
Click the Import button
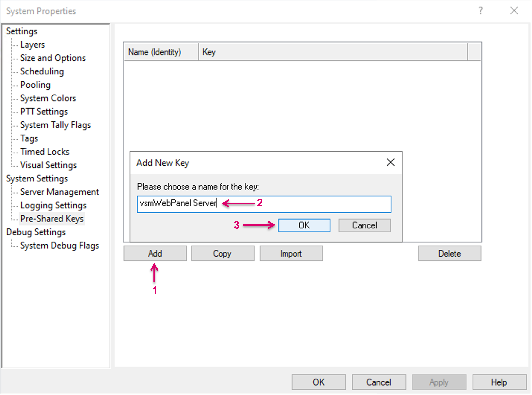pos(291,253)
